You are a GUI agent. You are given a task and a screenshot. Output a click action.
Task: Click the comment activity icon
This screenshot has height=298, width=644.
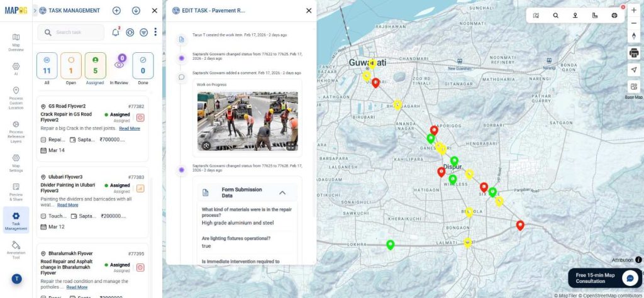pos(182,77)
